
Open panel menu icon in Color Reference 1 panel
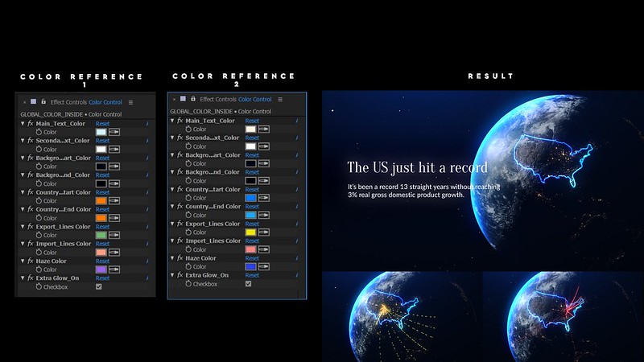coord(130,102)
